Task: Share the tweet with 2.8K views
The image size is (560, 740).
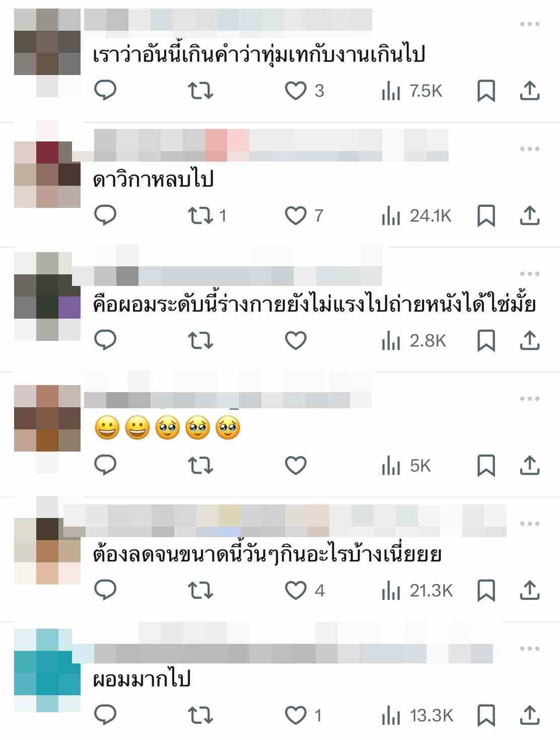Action: point(529,341)
